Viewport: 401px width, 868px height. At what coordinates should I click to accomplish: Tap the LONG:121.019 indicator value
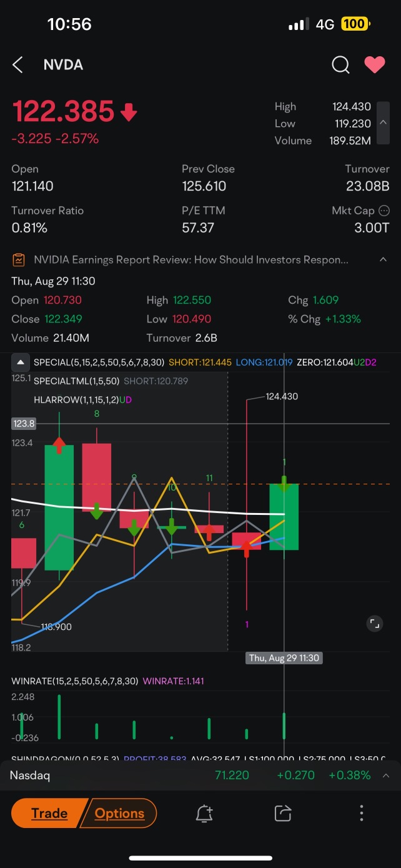tap(264, 362)
